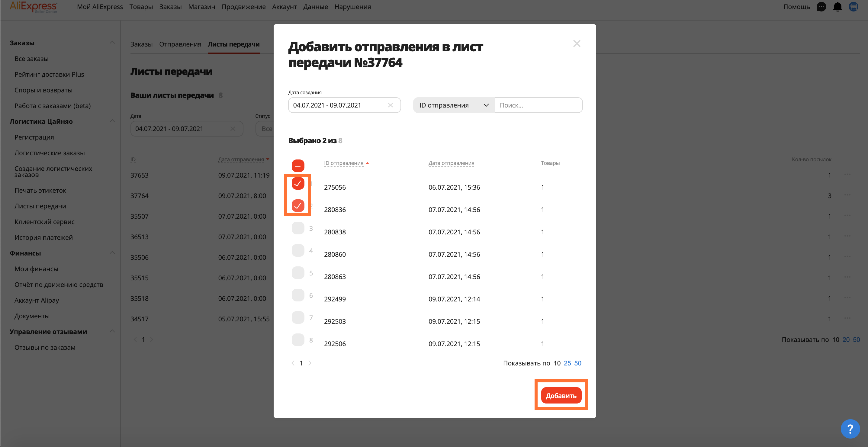Open the Статус filter dropdown behind dialog
Image resolution: width=868 pixels, height=447 pixels.
[x=265, y=129]
